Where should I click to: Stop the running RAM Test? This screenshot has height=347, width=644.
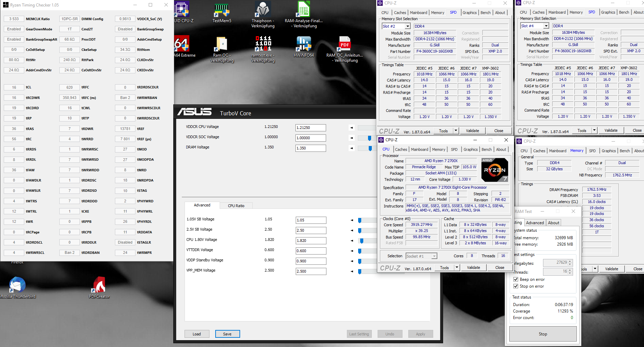[x=543, y=334]
